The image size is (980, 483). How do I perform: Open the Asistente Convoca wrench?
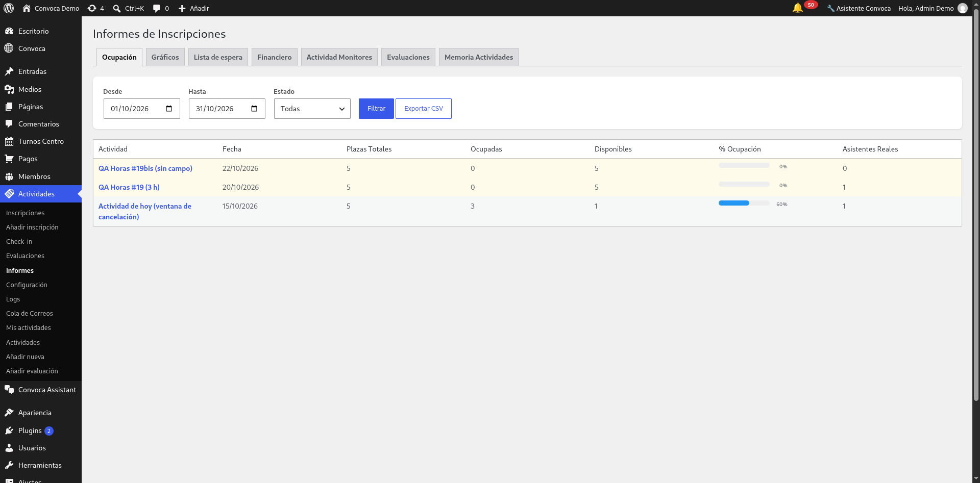(830, 8)
